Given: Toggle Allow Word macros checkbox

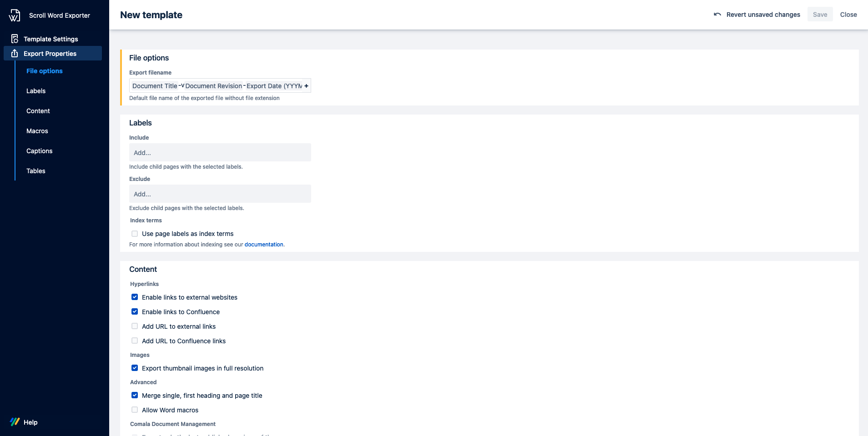Looking at the screenshot, I should (135, 410).
